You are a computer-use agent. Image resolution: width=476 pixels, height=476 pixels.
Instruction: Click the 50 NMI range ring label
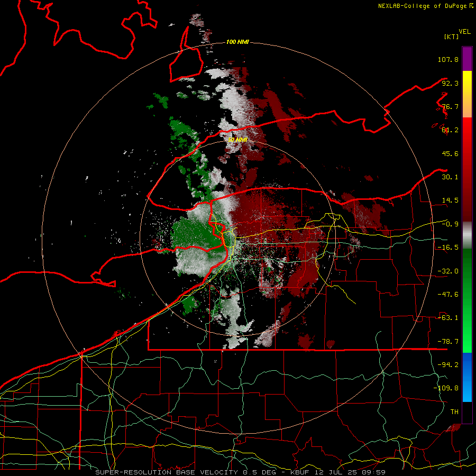coord(237,140)
